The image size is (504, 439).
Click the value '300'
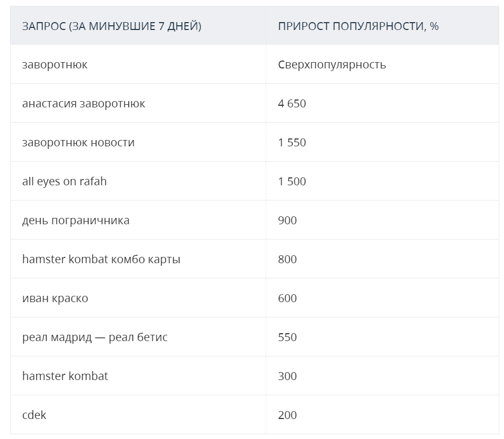(x=287, y=376)
